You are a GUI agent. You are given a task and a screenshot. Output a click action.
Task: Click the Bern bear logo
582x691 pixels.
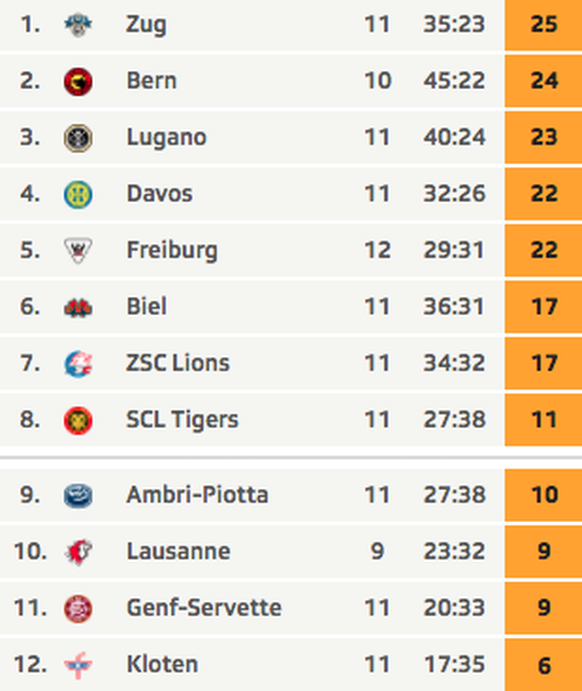tap(78, 82)
